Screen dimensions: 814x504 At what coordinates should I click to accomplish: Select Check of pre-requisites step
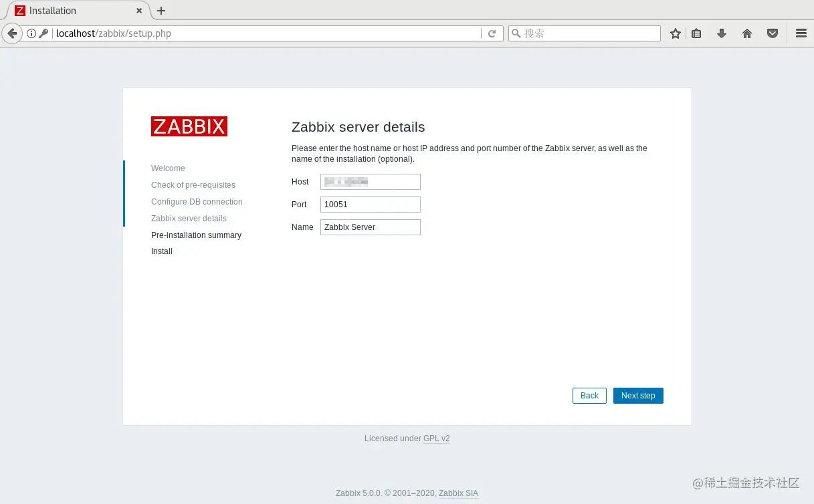tap(193, 185)
